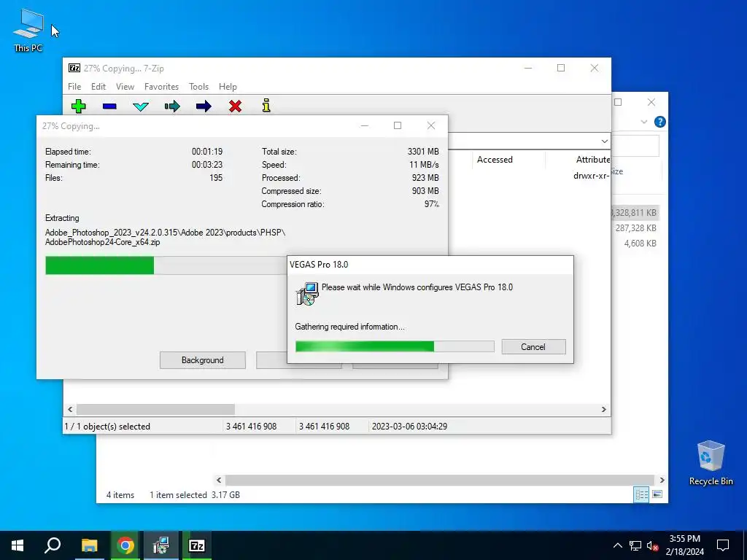Click the Explorer scrollbar right arrow
Viewport: 747px width, 560px height.
click(662, 480)
